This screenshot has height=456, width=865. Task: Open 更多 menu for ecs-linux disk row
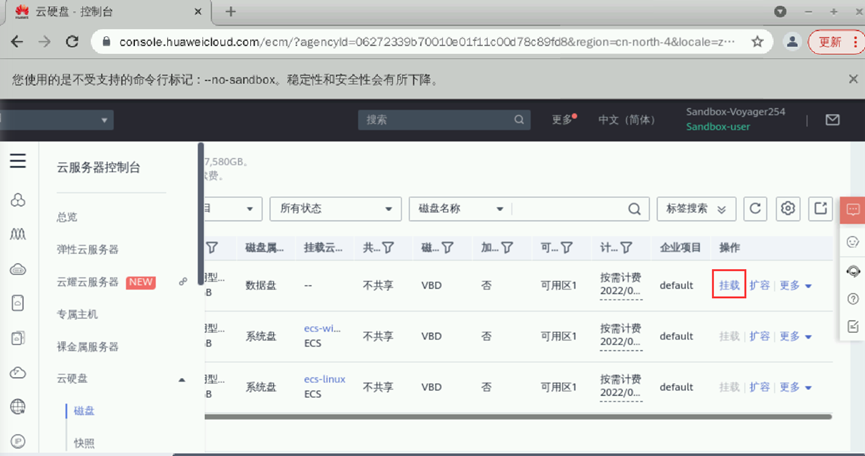tap(795, 387)
